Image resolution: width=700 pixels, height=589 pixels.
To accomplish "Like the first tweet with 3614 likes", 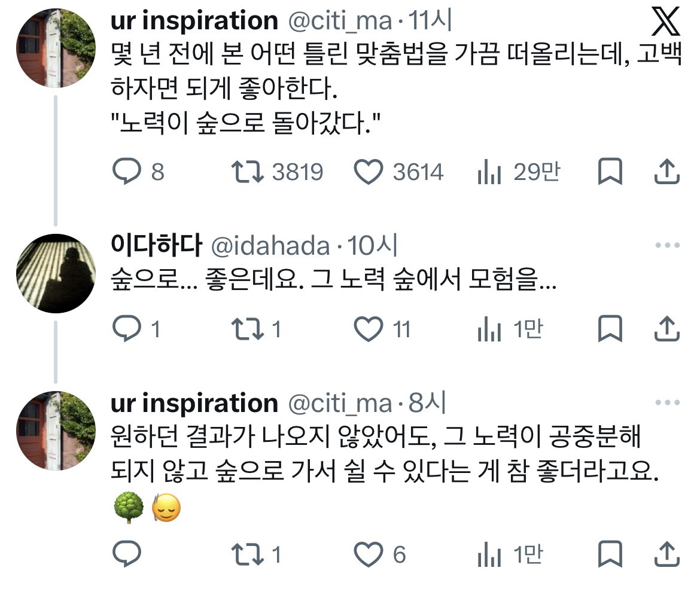I will (x=369, y=172).
